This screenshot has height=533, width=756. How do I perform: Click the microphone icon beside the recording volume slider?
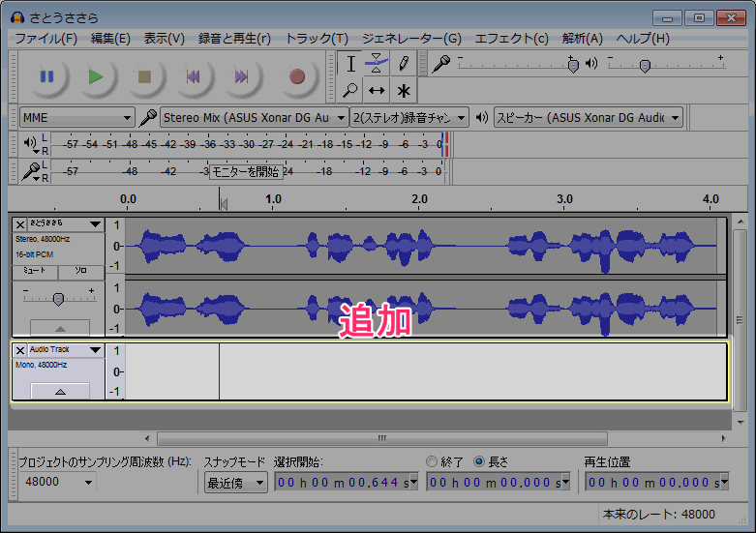[x=440, y=64]
